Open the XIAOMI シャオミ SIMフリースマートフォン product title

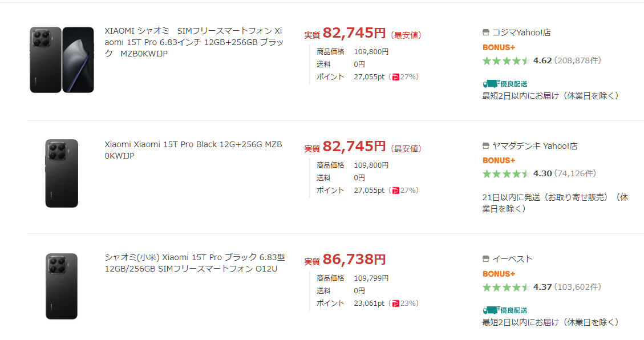(193, 42)
